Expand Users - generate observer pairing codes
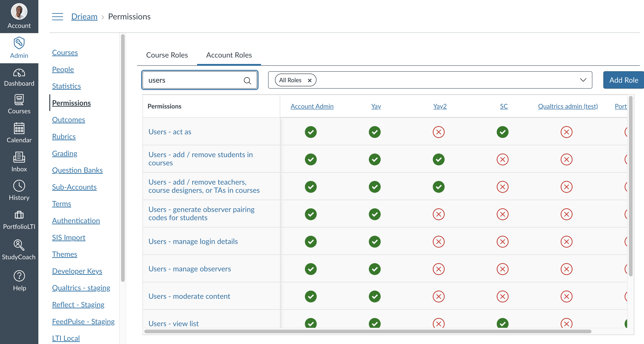The image size is (644, 344). 201,214
